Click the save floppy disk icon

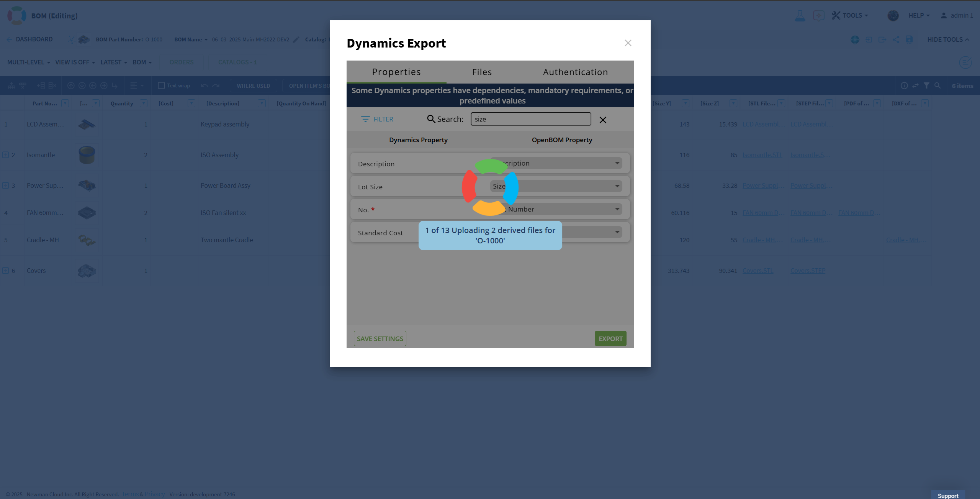pyautogui.click(x=909, y=39)
